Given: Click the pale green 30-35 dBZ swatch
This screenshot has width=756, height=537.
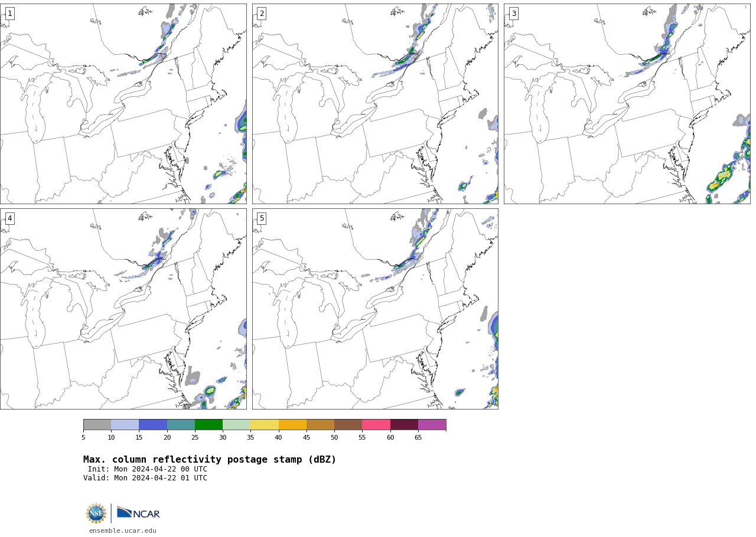Looking at the screenshot, I should pos(236,425).
